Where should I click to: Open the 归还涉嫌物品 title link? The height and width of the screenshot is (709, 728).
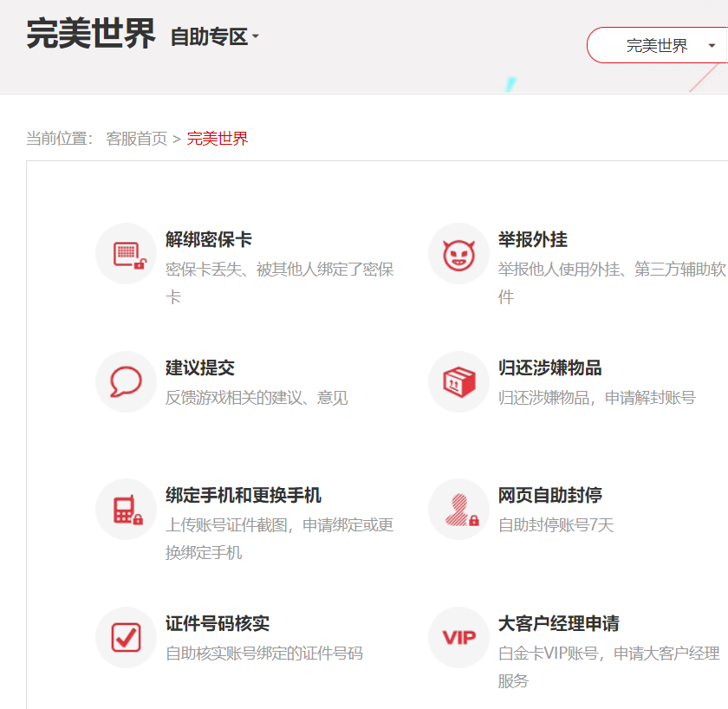[x=549, y=368]
